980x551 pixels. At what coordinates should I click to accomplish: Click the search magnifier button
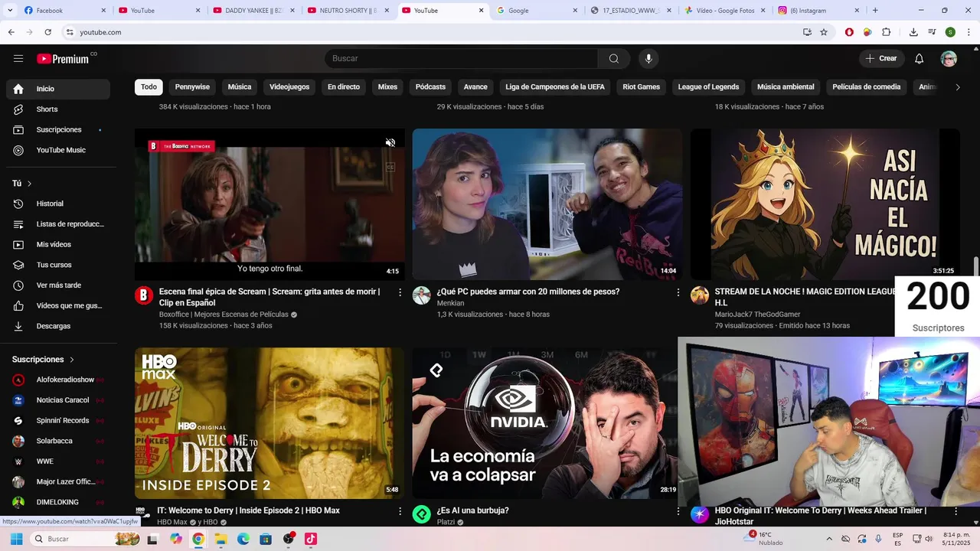point(614,59)
